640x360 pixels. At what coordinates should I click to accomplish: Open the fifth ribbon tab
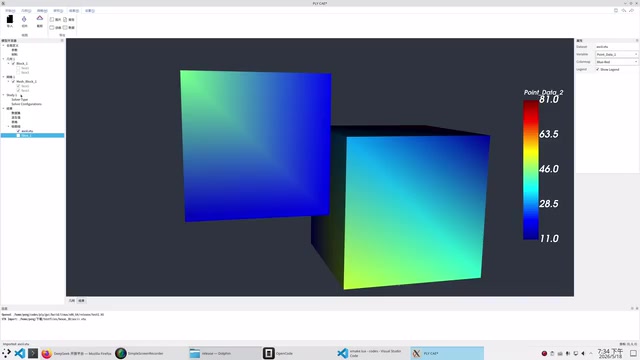coord(74,11)
